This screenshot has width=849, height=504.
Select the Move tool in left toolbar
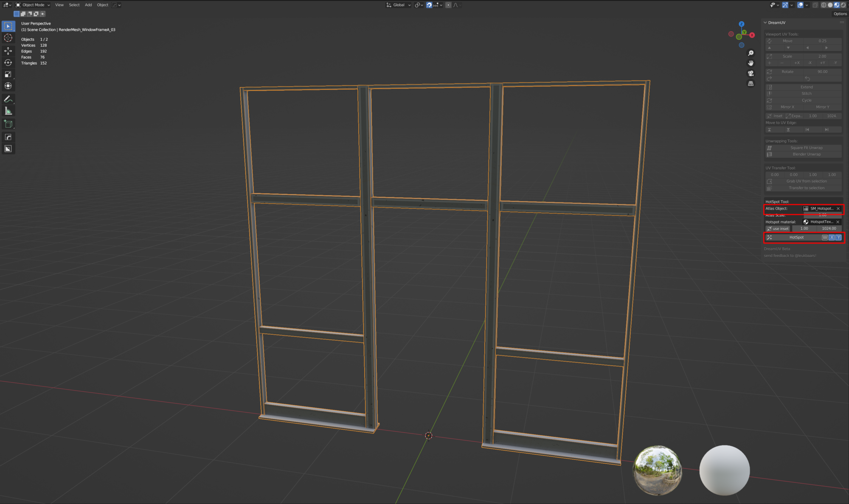(8, 50)
